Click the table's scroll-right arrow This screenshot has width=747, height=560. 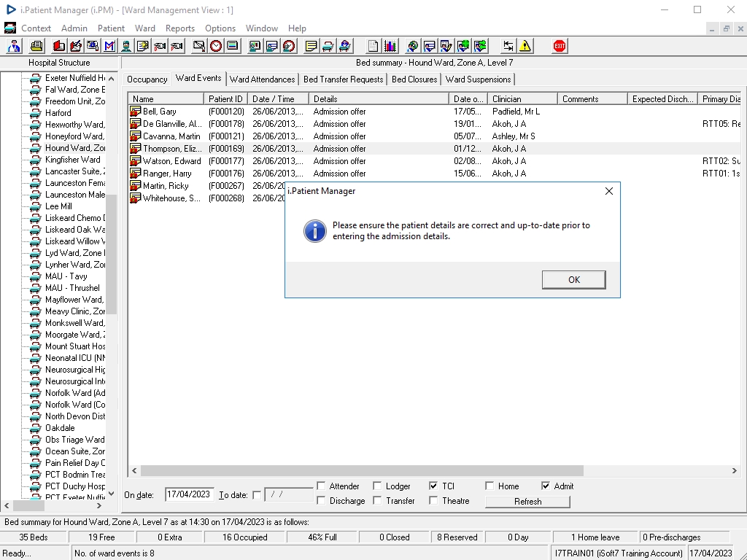point(734,470)
